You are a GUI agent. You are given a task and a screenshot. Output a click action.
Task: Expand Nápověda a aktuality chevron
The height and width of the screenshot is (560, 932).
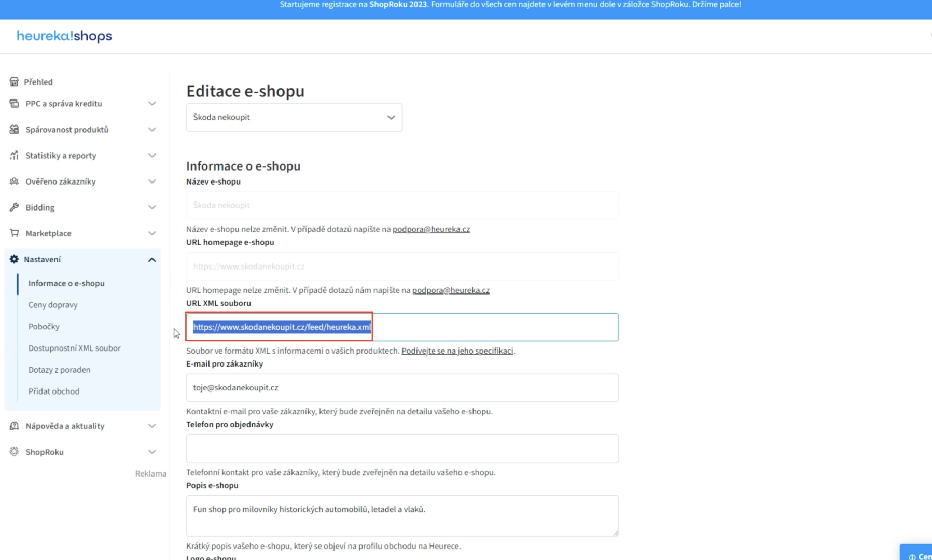coord(152,426)
